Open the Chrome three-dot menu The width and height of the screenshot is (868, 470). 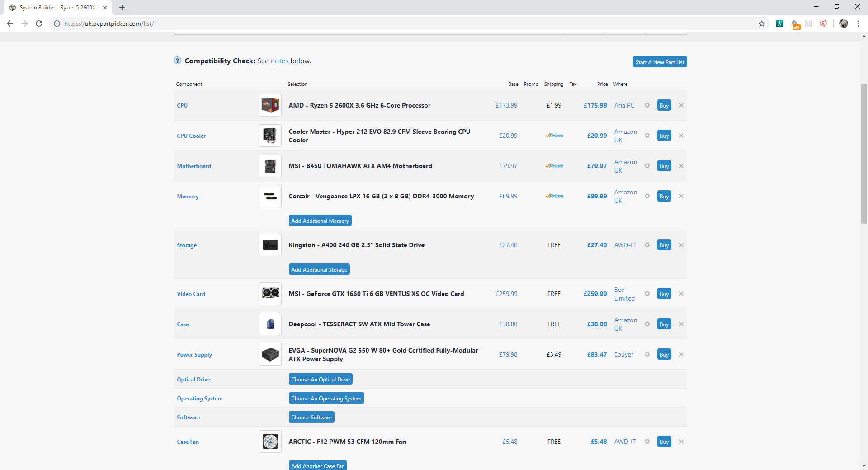point(858,23)
